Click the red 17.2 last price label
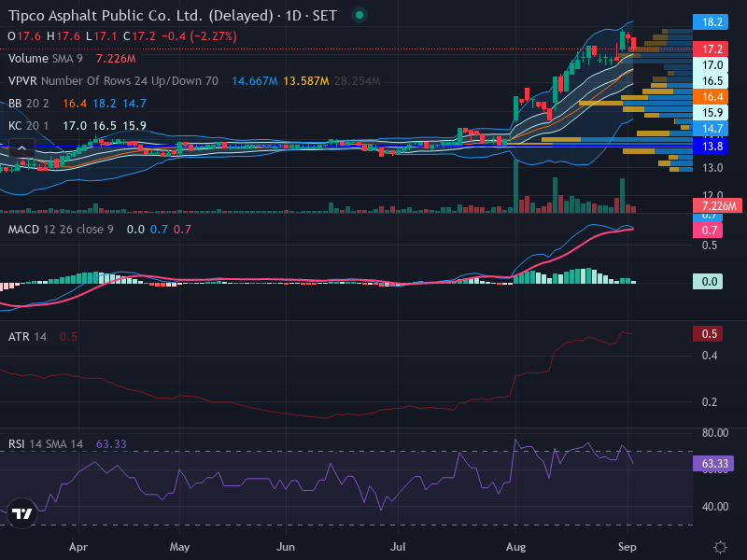Viewport: 747px width, 560px height. pos(711,49)
